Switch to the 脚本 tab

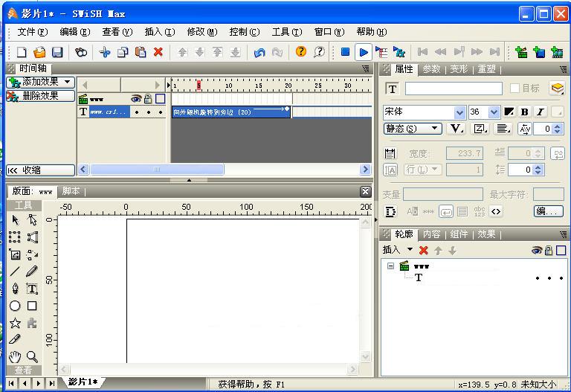tap(71, 191)
